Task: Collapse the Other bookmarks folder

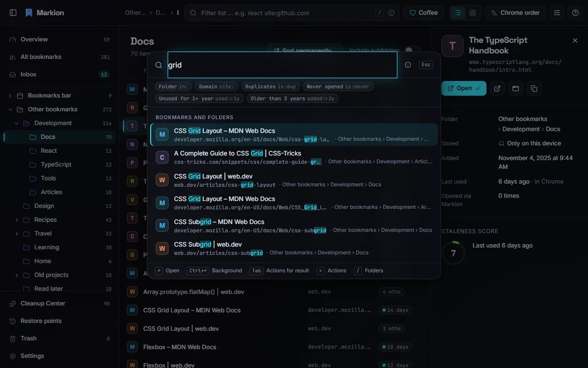Action: coord(10,109)
